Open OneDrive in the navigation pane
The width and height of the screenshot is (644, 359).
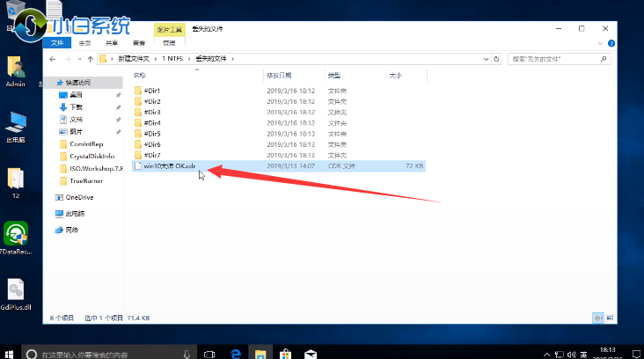click(x=78, y=197)
